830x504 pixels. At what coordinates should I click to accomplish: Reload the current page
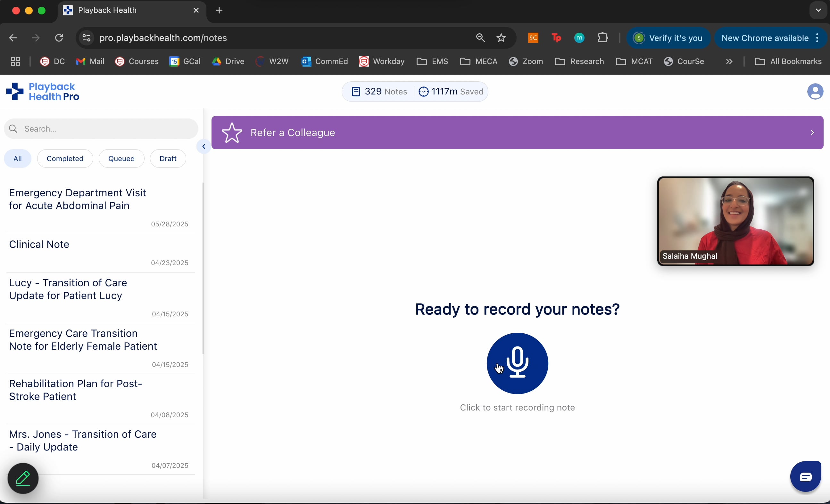tap(59, 38)
